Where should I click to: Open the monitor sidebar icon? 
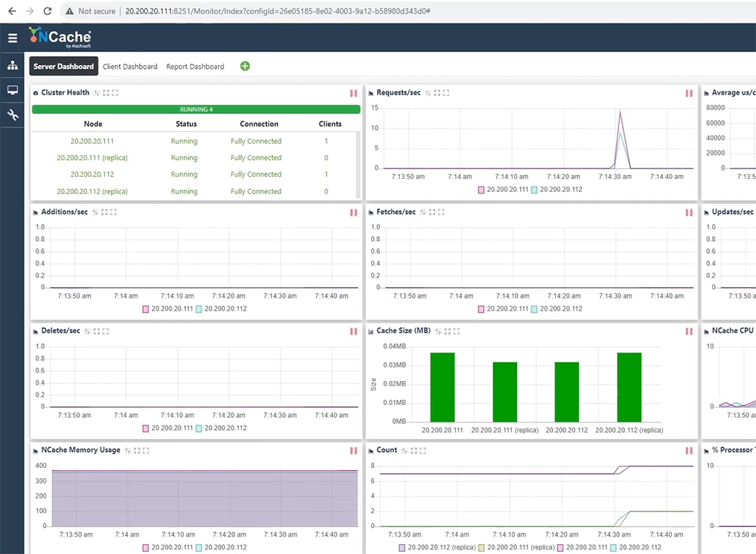13,90
